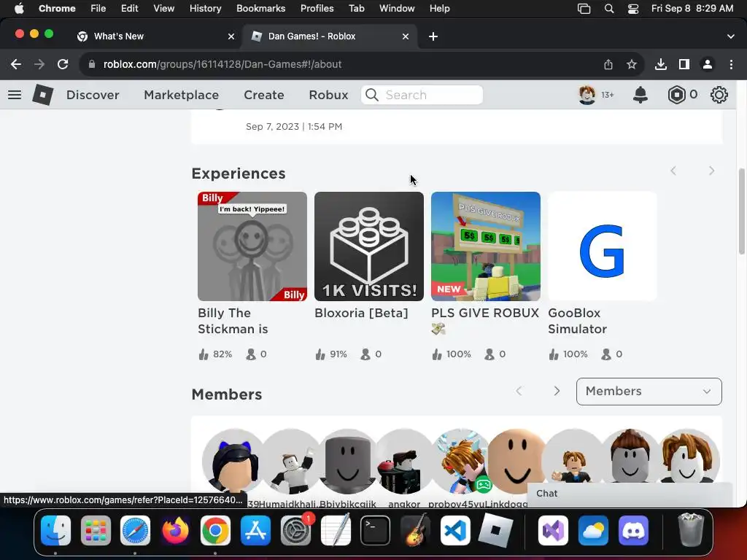Click the URL address bar

click(x=343, y=64)
